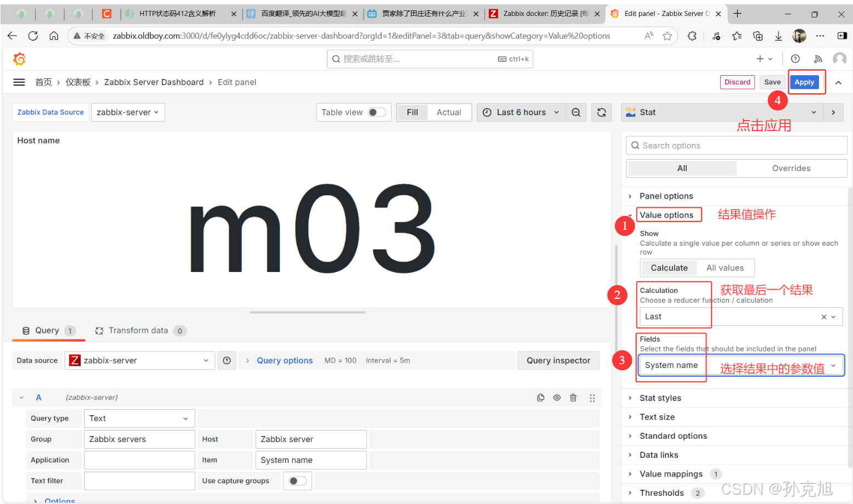This screenshot has width=853, height=504.
Task: Open the Query inspector
Action: pyautogui.click(x=558, y=360)
